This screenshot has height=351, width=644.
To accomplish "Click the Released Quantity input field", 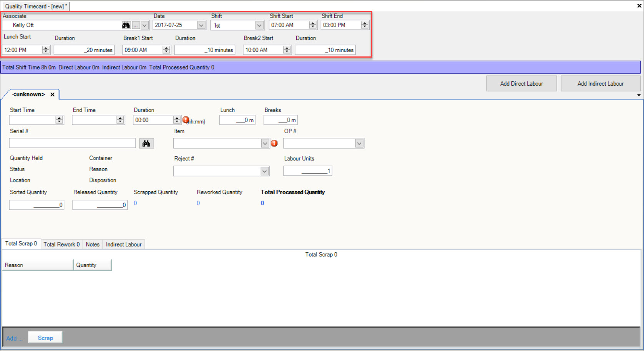I will 100,205.
